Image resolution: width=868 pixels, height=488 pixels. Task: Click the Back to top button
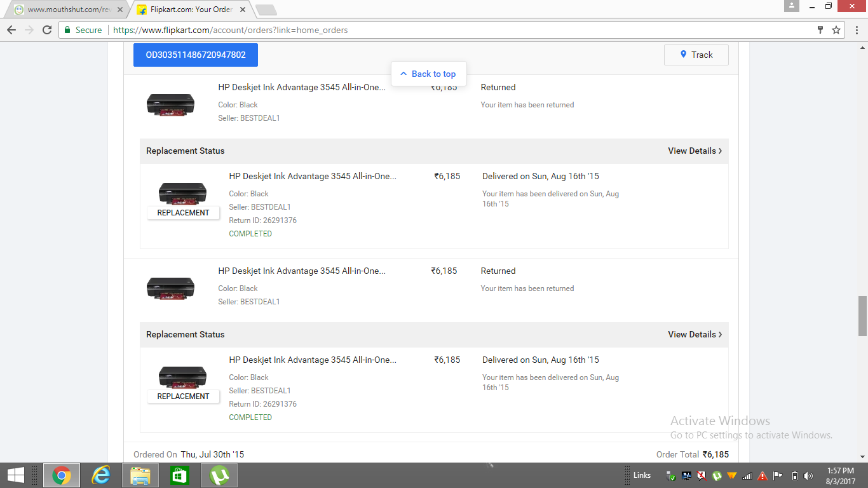[428, 74]
